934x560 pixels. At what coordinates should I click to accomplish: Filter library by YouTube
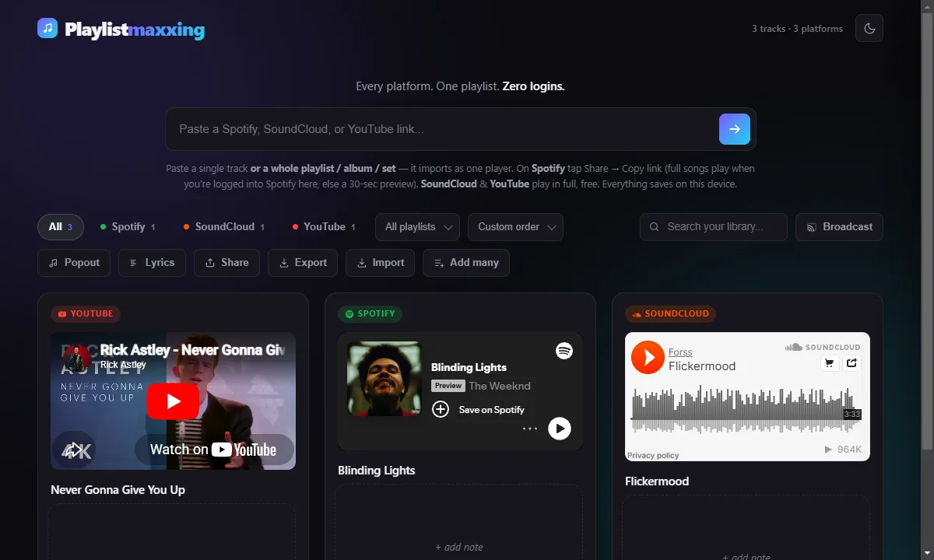324,227
